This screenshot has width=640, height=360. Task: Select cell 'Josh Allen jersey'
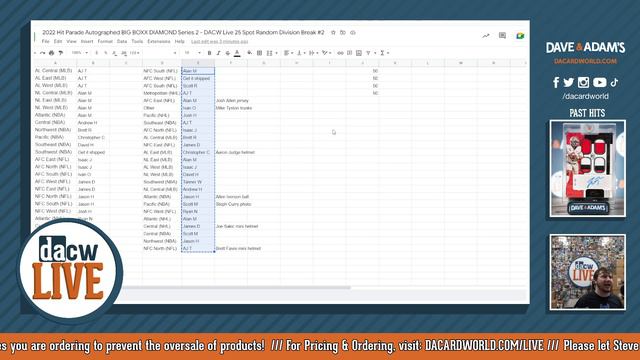[232, 100]
